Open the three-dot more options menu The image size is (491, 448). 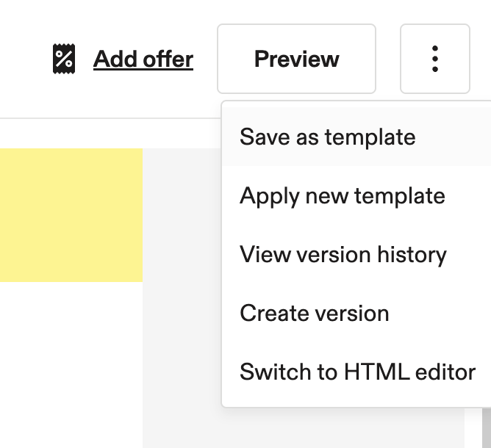(x=435, y=59)
